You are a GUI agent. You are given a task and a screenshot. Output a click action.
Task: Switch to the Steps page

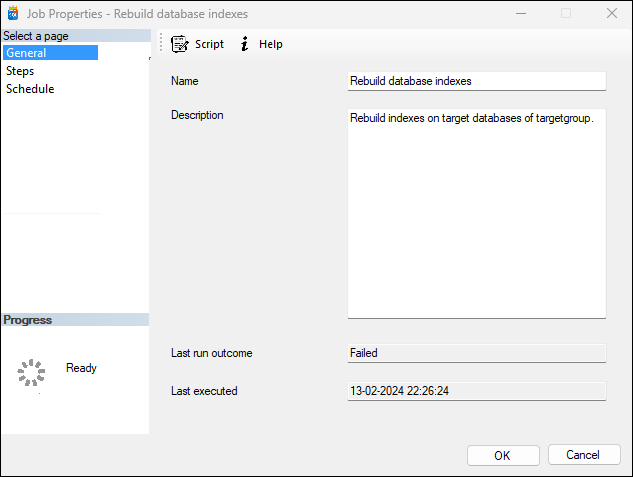(20, 71)
